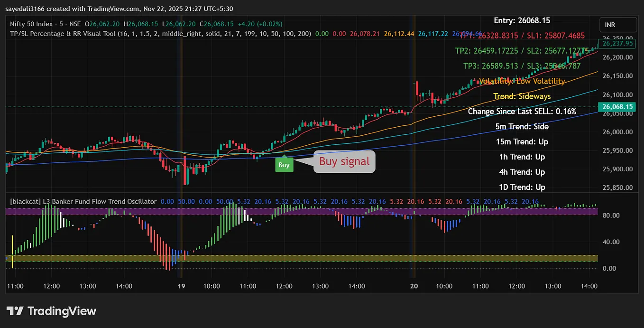
Task: Click the Buy signal callout bubble
Action: [x=344, y=161]
